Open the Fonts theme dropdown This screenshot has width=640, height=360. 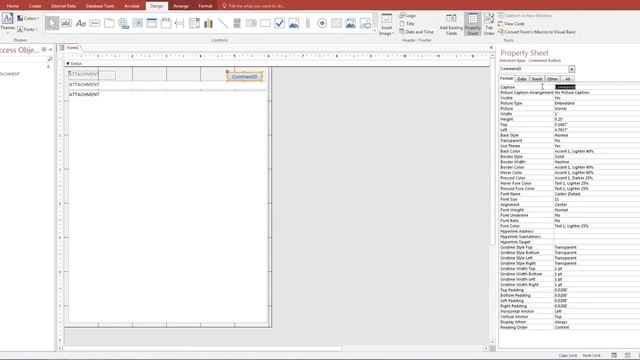click(27, 29)
